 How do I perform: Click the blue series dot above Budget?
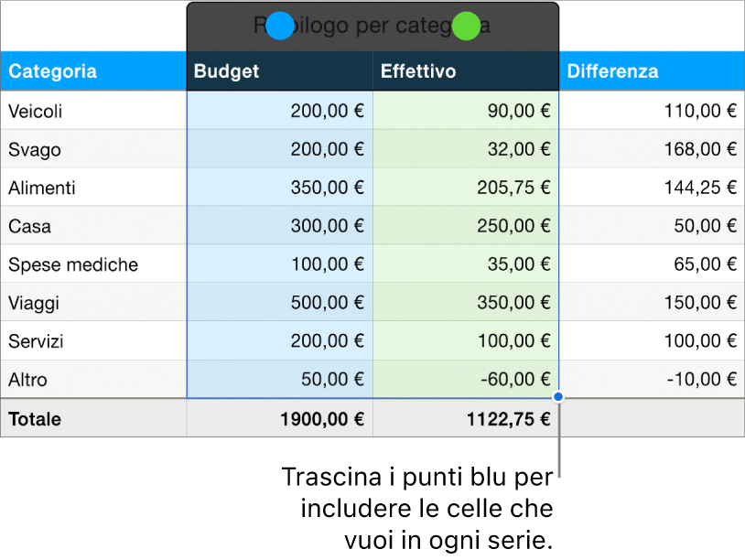[x=279, y=26]
